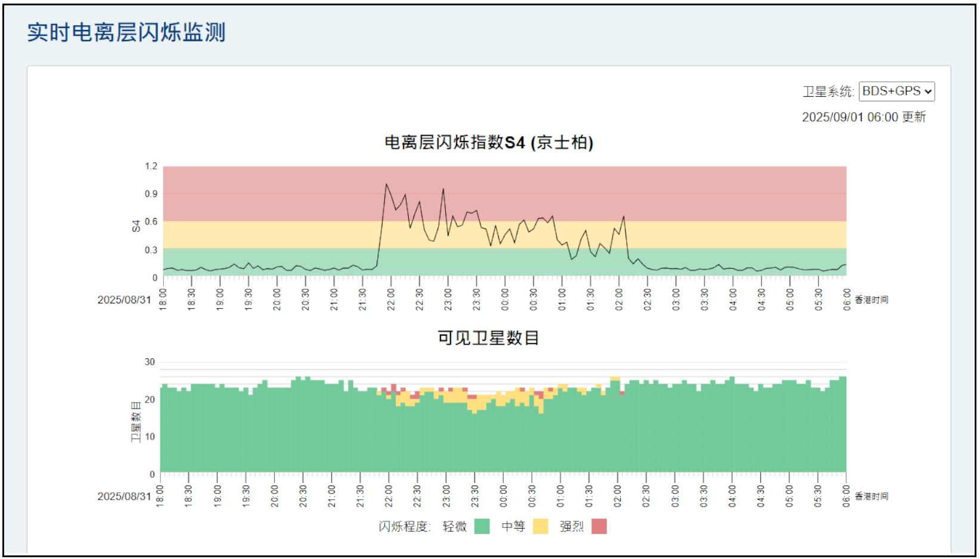Screen dimensions: 980x559
Task: Click the 中等 legend label text
Action: (513, 526)
